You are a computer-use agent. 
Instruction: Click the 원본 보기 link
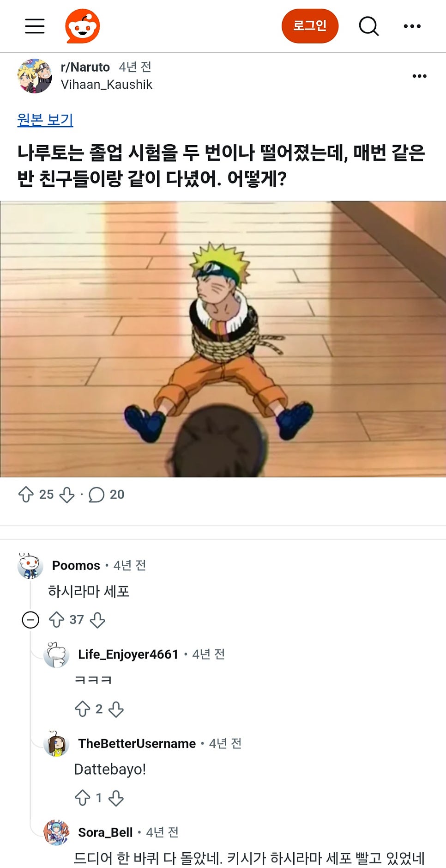pyautogui.click(x=45, y=120)
